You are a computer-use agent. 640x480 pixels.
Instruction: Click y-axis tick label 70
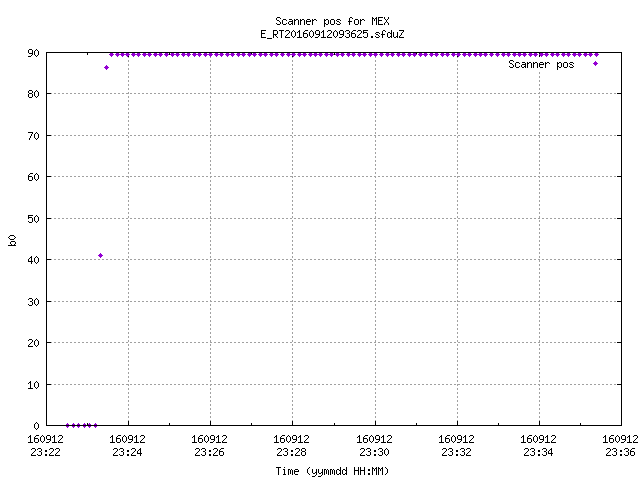click(33, 136)
